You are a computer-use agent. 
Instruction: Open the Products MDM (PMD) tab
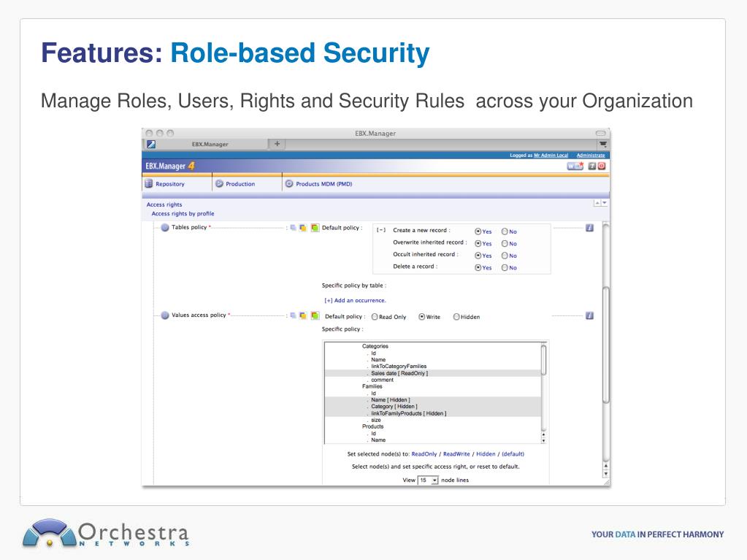click(x=324, y=184)
